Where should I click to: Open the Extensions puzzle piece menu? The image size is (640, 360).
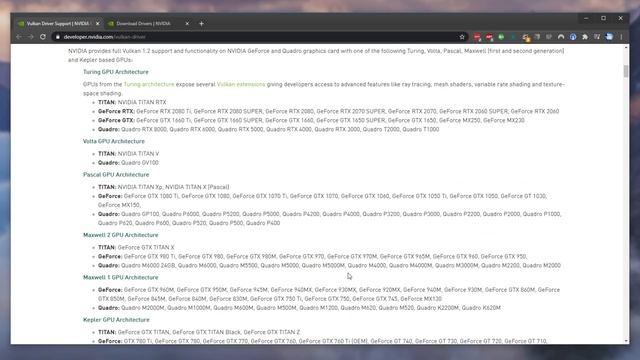(x=585, y=37)
